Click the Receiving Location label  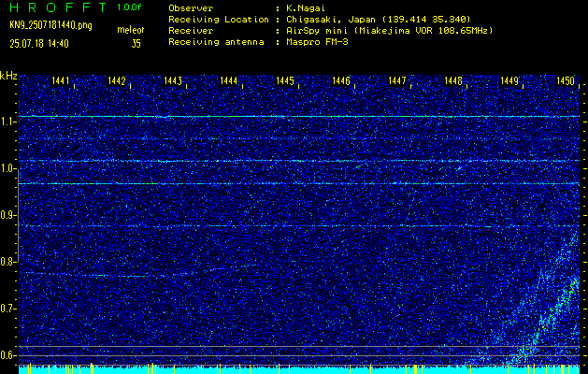(x=219, y=19)
